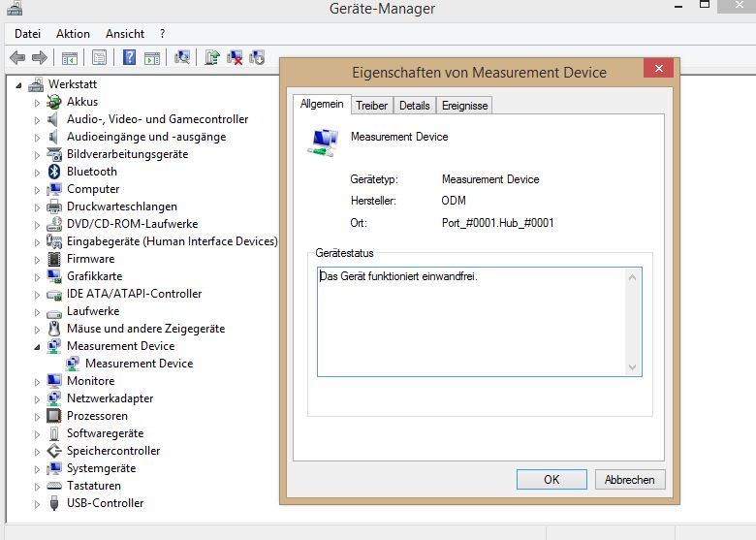Uninstall device using red X icon
This screenshot has width=756, height=540.
click(235, 58)
